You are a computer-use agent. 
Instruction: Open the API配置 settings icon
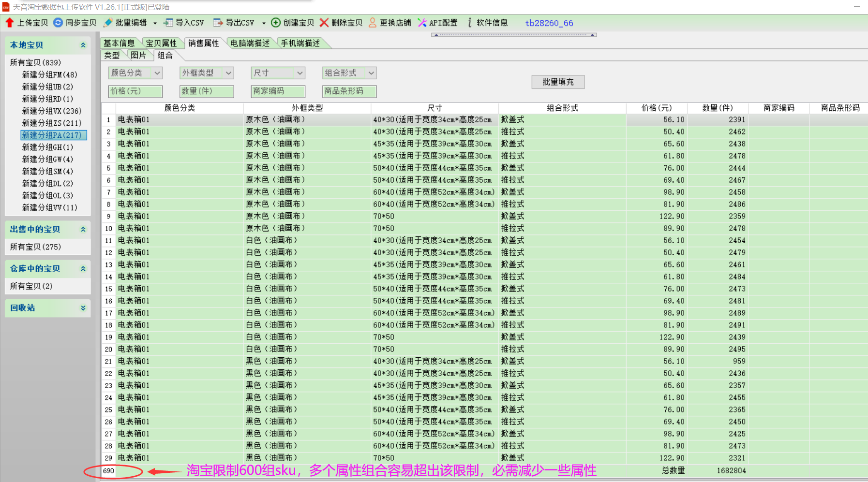pyautogui.click(x=422, y=23)
